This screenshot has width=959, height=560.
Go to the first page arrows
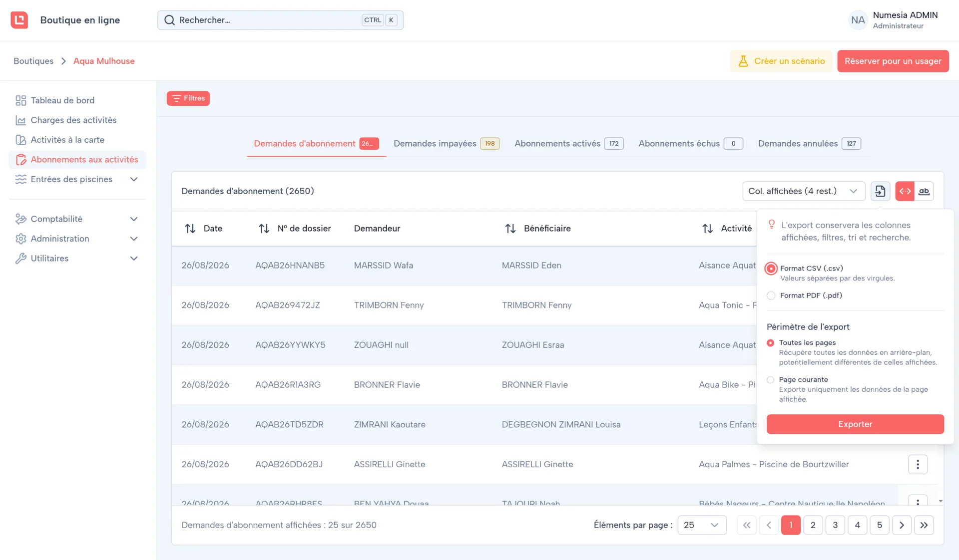click(x=746, y=525)
